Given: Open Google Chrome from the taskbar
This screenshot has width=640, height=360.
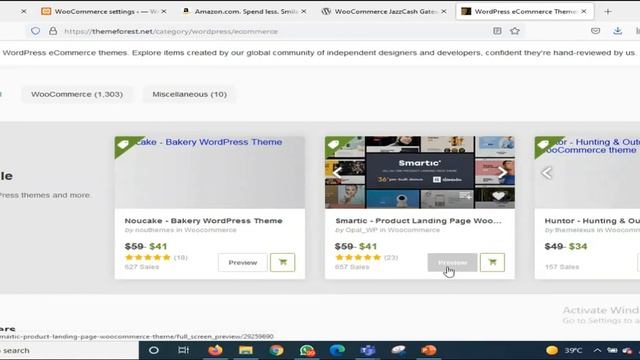Looking at the screenshot, I should [276, 350].
